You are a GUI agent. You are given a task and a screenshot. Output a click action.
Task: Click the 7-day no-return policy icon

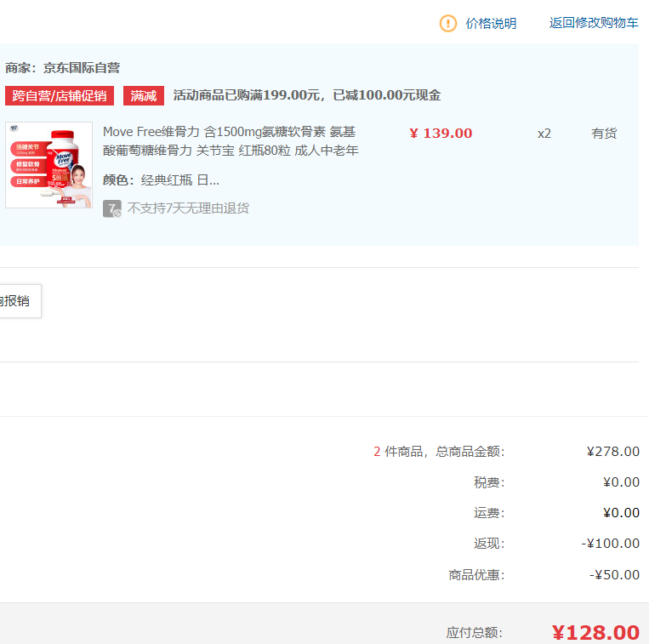click(112, 208)
